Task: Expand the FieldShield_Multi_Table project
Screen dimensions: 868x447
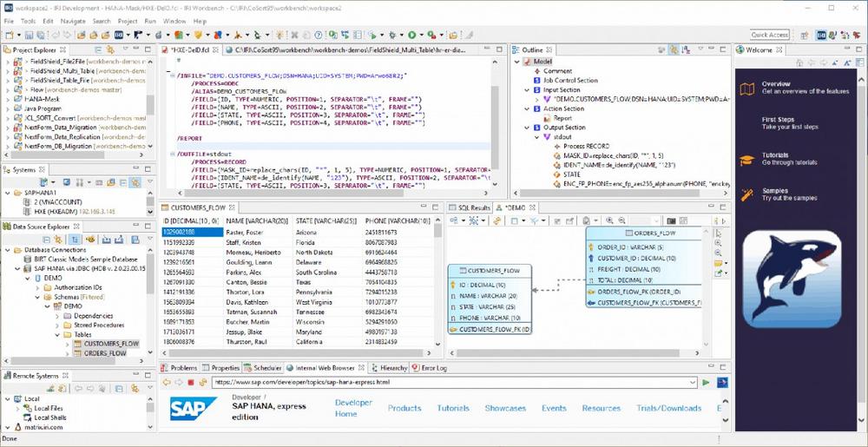Action: coord(8,72)
